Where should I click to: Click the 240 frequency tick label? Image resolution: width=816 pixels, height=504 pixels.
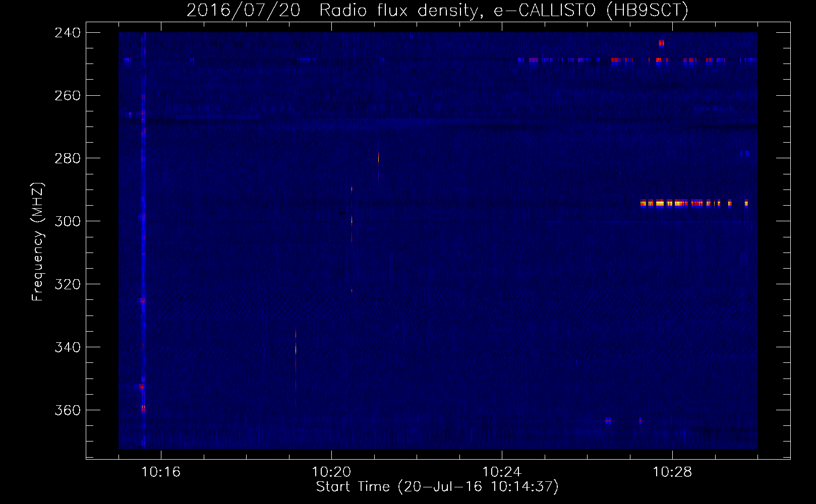tap(68, 33)
